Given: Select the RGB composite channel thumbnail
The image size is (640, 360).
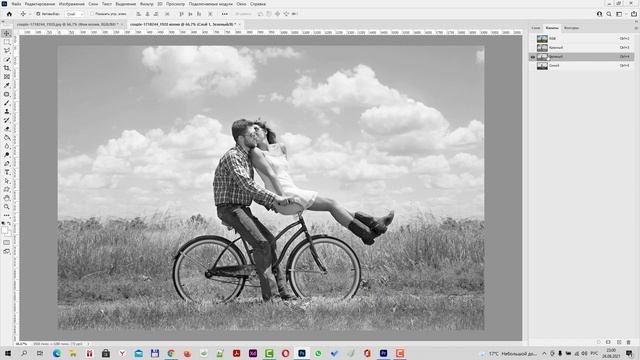Looking at the screenshot, I should [x=542, y=39].
